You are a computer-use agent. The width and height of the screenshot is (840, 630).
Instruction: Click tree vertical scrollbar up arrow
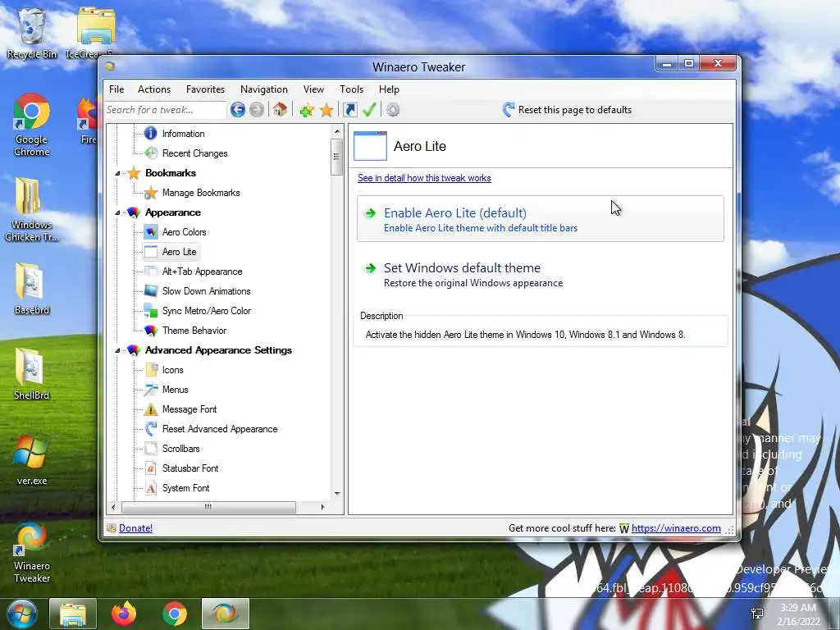(x=337, y=131)
